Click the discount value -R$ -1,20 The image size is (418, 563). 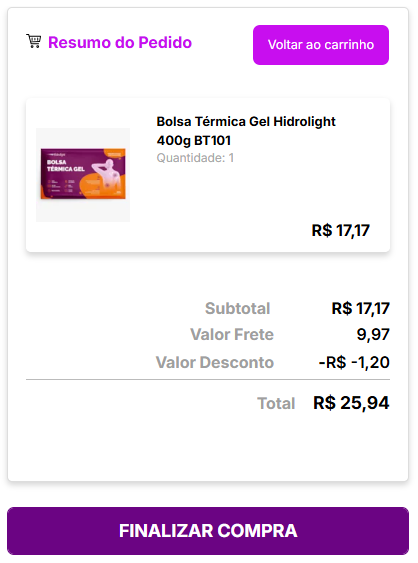[354, 362]
